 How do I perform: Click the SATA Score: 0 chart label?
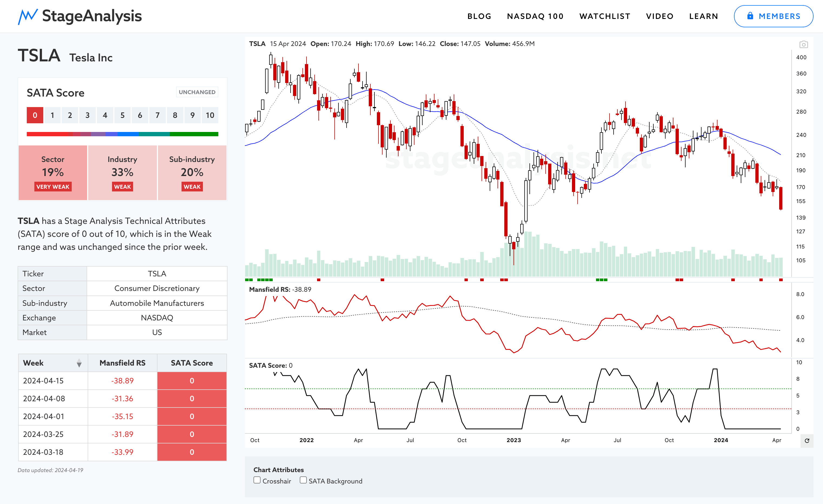271,366
